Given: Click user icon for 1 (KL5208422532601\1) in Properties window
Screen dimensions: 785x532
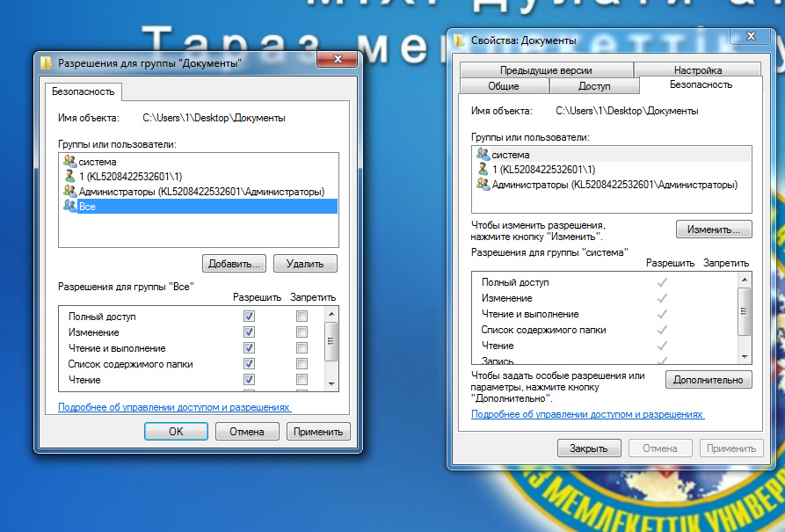Looking at the screenshot, I should click(x=483, y=170).
